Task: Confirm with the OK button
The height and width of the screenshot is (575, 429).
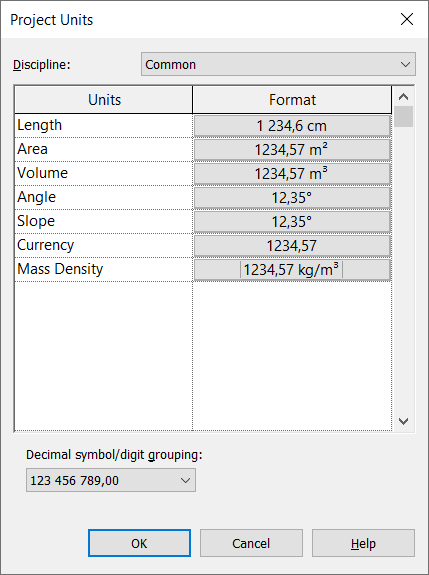Action: pyautogui.click(x=139, y=543)
